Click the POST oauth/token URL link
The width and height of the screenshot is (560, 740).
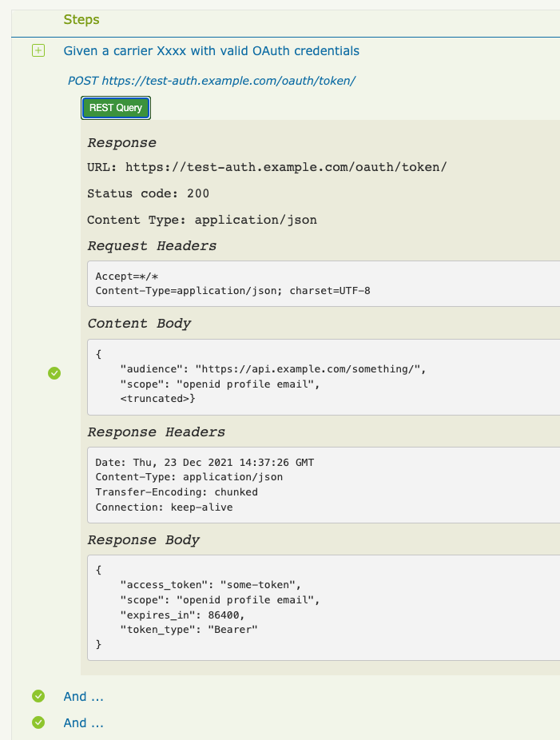pyautogui.click(x=211, y=81)
